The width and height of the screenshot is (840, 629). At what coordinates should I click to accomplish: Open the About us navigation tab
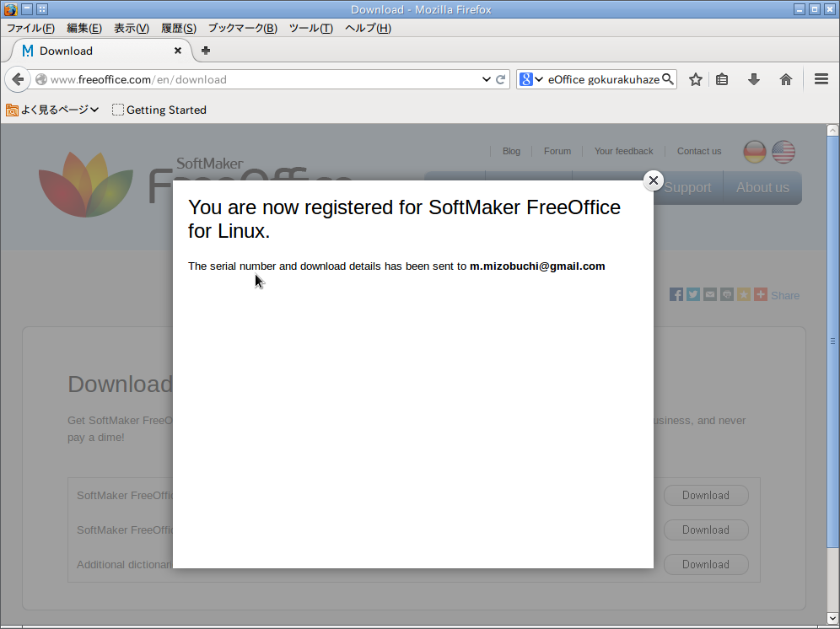(x=762, y=187)
